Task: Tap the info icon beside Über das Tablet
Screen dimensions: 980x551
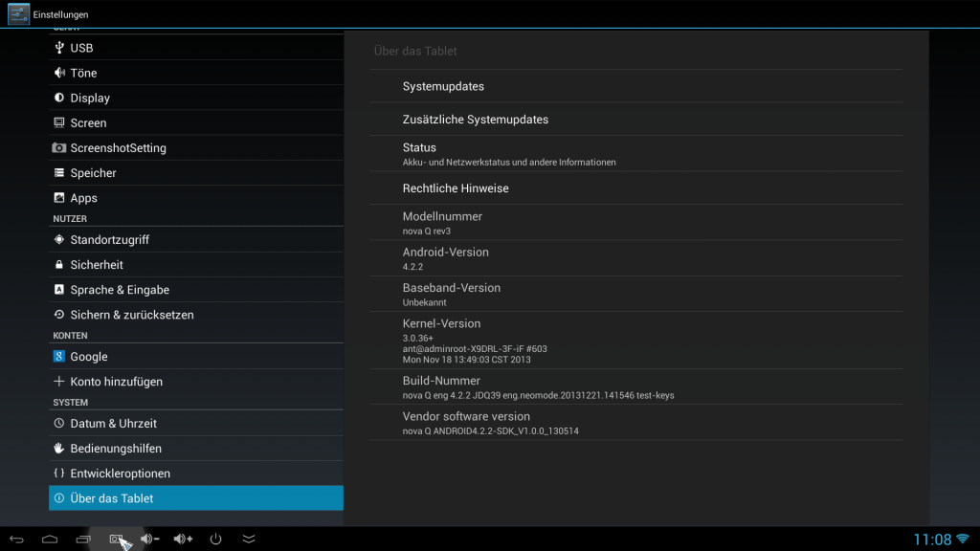Action: pos(59,497)
